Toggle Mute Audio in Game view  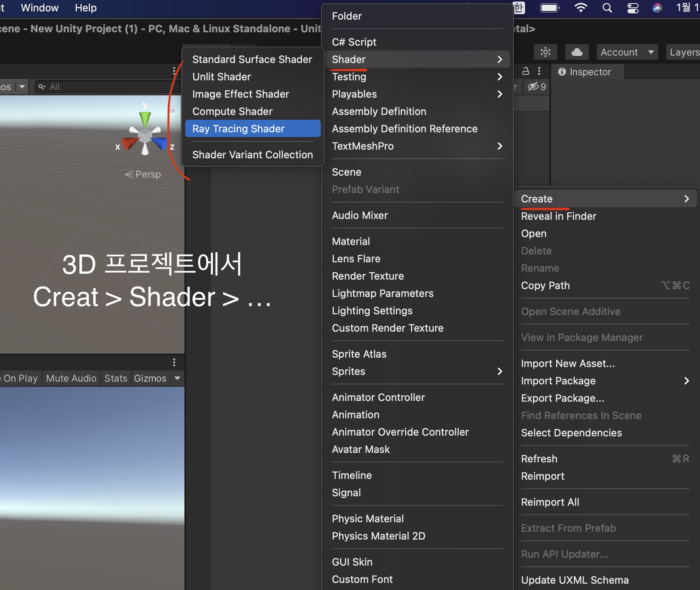click(x=71, y=378)
